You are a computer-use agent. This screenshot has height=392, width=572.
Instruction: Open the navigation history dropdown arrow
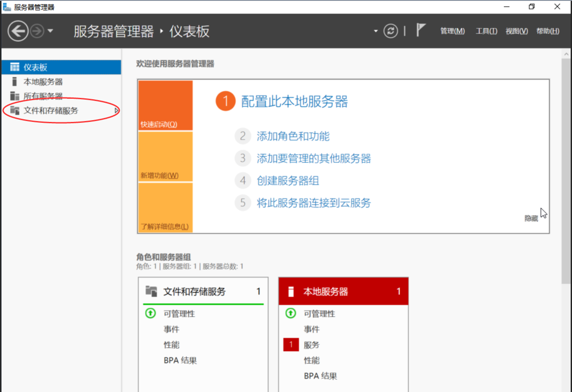[50, 31]
